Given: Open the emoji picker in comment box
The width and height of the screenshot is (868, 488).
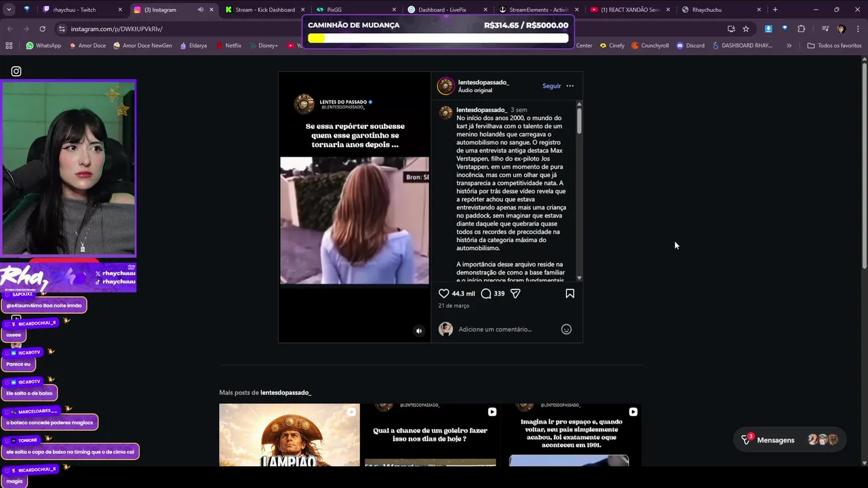Looking at the screenshot, I should pyautogui.click(x=566, y=329).
